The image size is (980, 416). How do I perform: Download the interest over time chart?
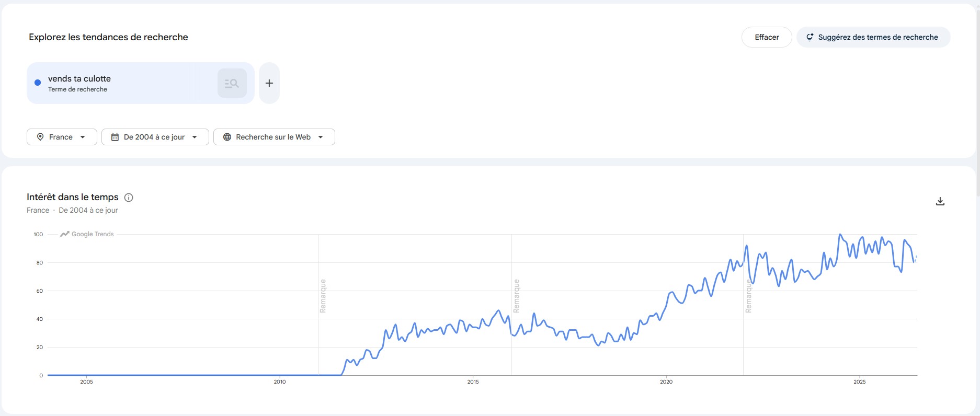940,201
